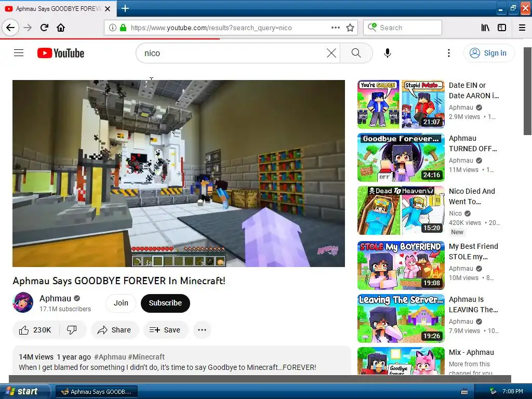Subscribe to the Aphmau channel
Viewport: 532px width, 399px height.
(x=165, y=303)
